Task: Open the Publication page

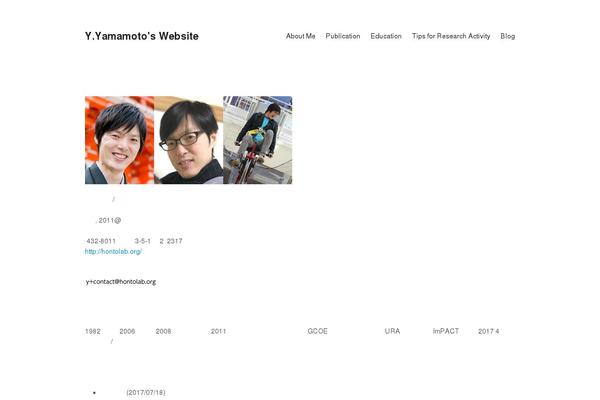Action: 342,36
